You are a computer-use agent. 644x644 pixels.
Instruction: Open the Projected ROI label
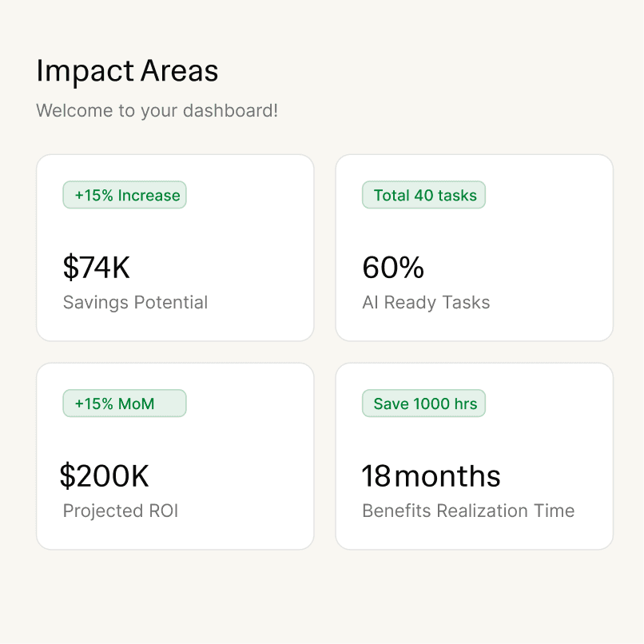point(121,511)
